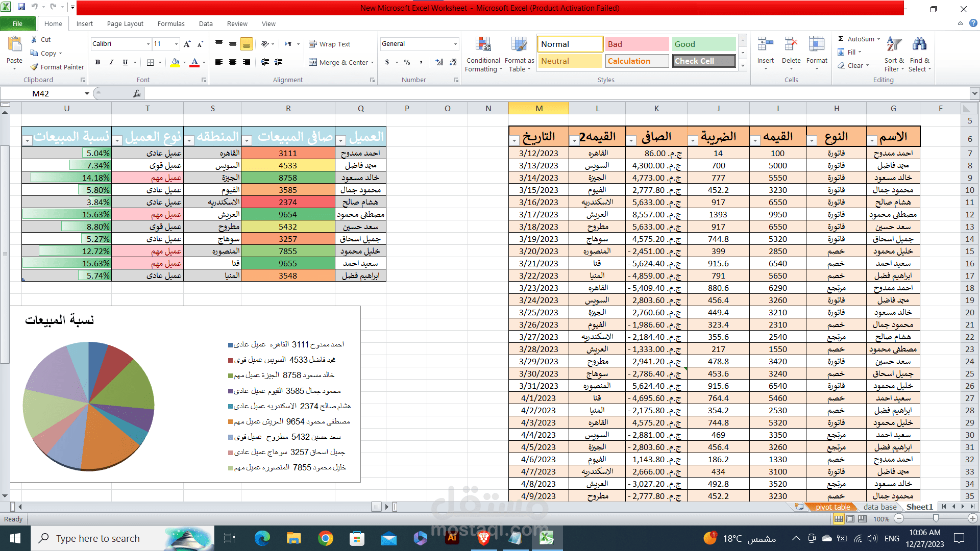
Task: Toggle Italic formatting
Action: (x=111, y=62)
